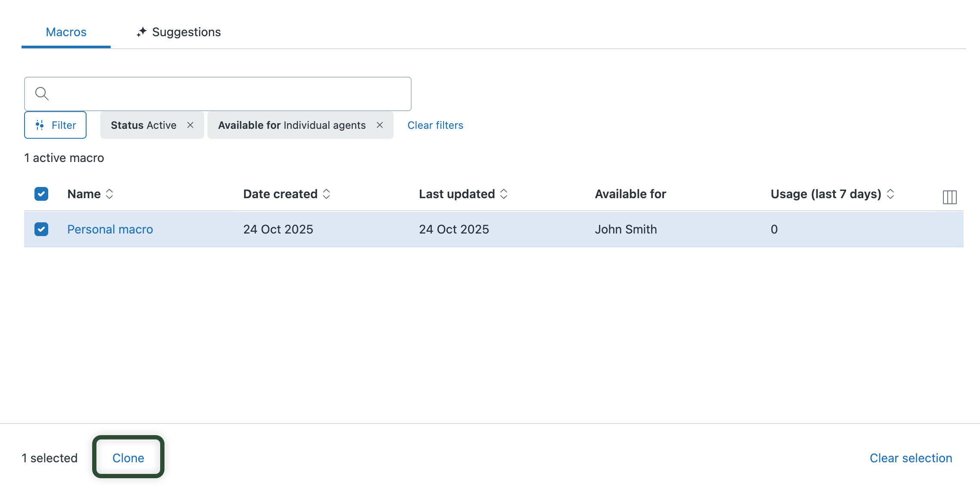980x492 pixels.
Task: Click the Filter sliders icon
Action: tap(40, 125)
